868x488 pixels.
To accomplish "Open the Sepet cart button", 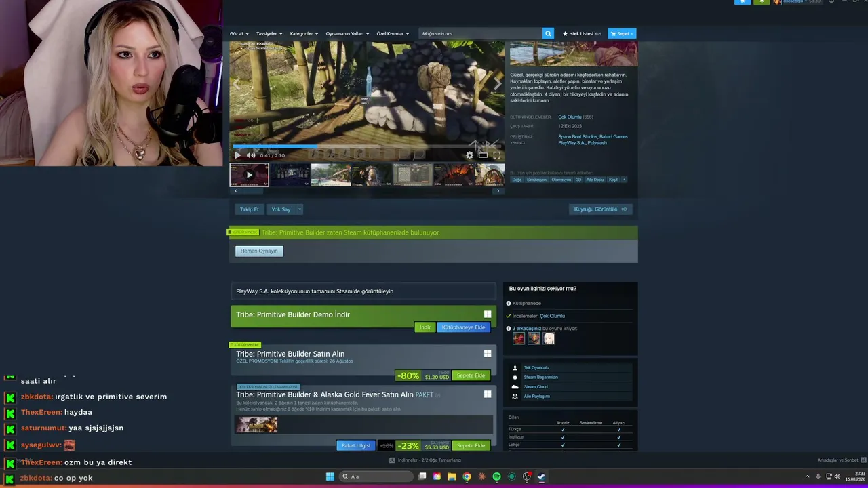I will tap(622, 33).
